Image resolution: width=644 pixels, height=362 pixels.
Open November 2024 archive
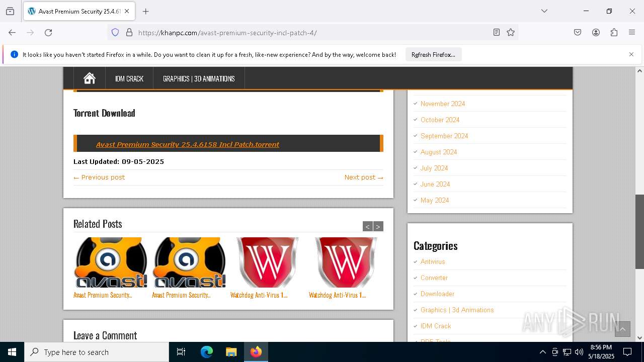[443, 104]
